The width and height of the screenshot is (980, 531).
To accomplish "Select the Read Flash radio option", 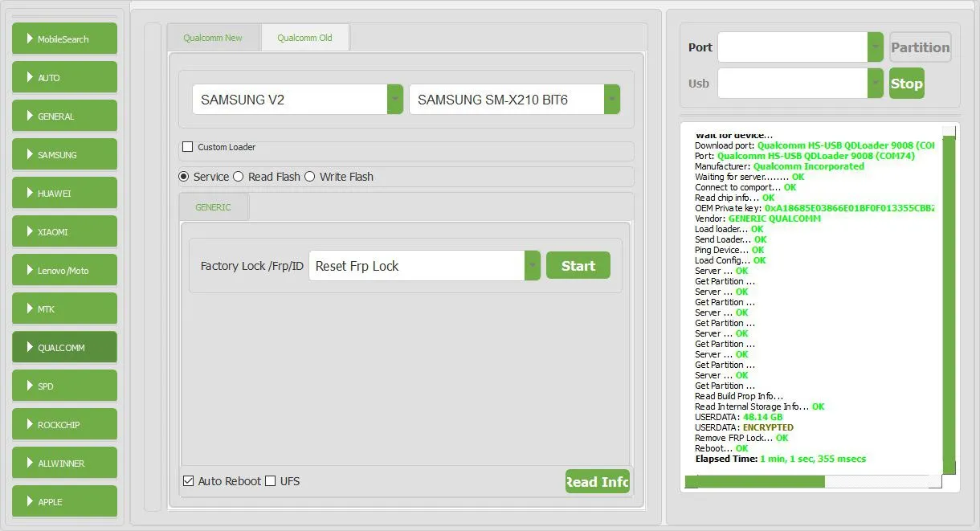I will 239,177.
